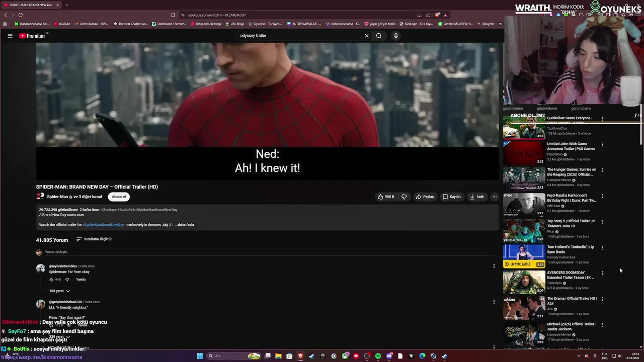This screenshot has height=362, width=644.
Task: Like the Spider-Man trailer video
Action: coord(386,197)
